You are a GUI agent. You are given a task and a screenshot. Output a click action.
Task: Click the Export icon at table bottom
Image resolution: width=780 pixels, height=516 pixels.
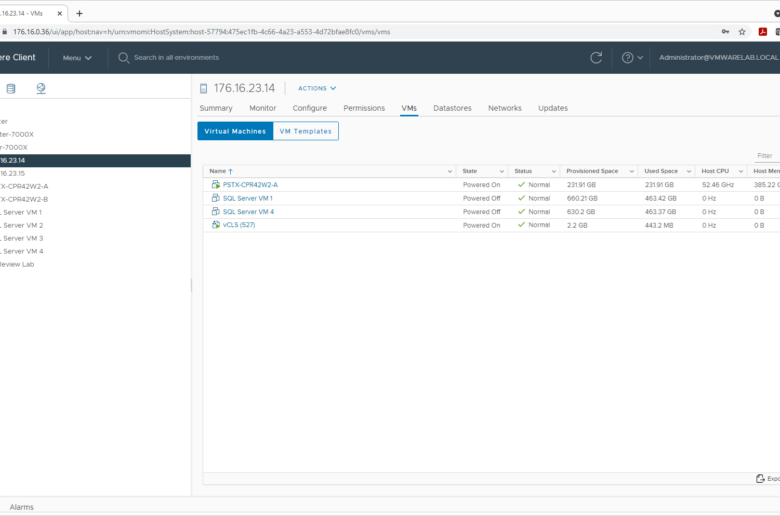point(760,478)
